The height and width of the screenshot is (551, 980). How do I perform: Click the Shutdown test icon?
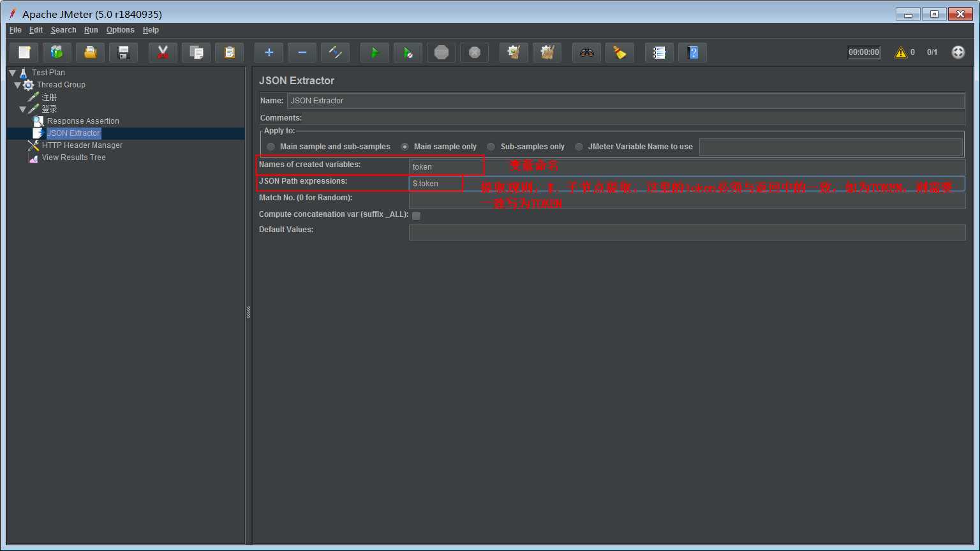pyautogui.click(x=475, y=52)
